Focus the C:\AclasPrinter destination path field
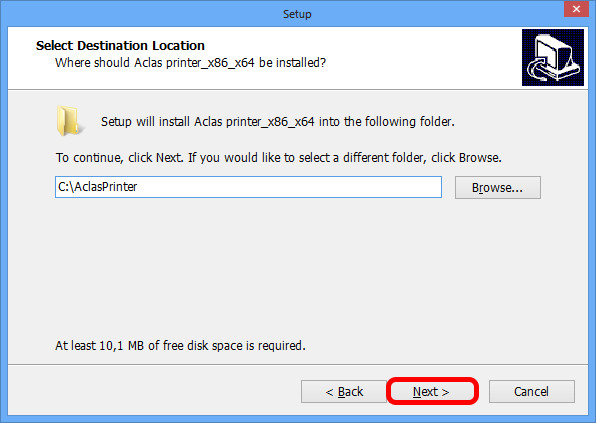Viewport: 596px width, 423px height. coord(248,187)
